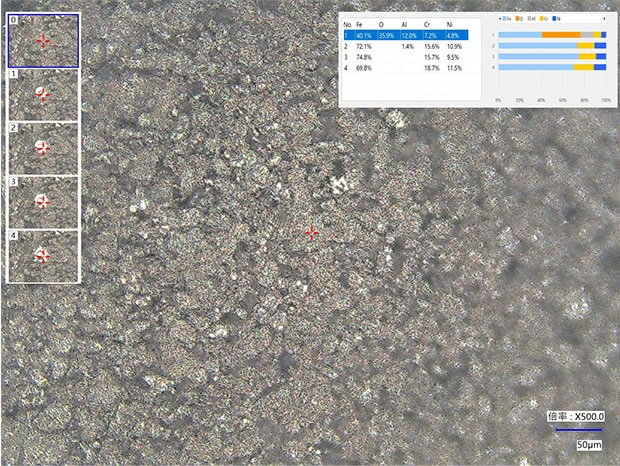
Task: Click the 50µm scale label
Action: 589,445
